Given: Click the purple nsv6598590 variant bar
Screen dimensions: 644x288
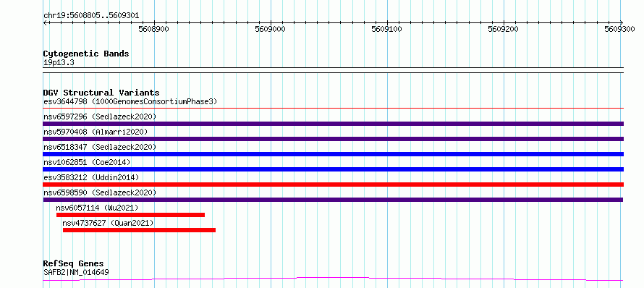Looking at the screenshot, I should click(333, 200).
